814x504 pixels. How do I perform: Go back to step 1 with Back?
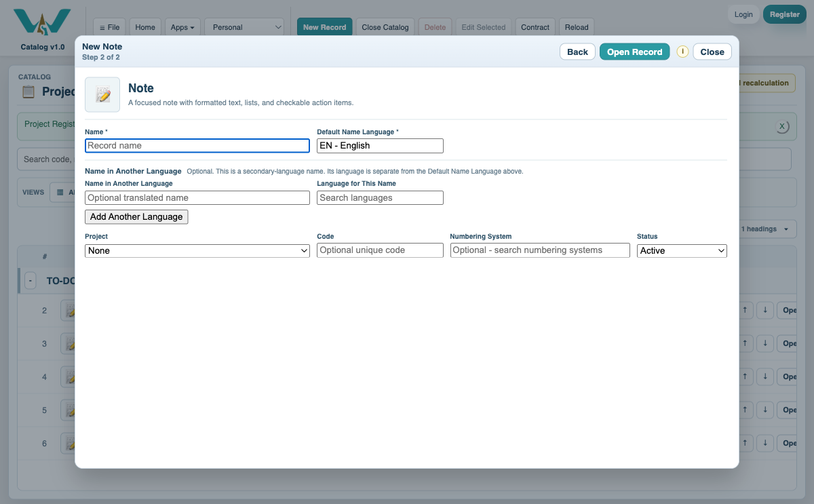pyautogui.click(x=577, y=52)
